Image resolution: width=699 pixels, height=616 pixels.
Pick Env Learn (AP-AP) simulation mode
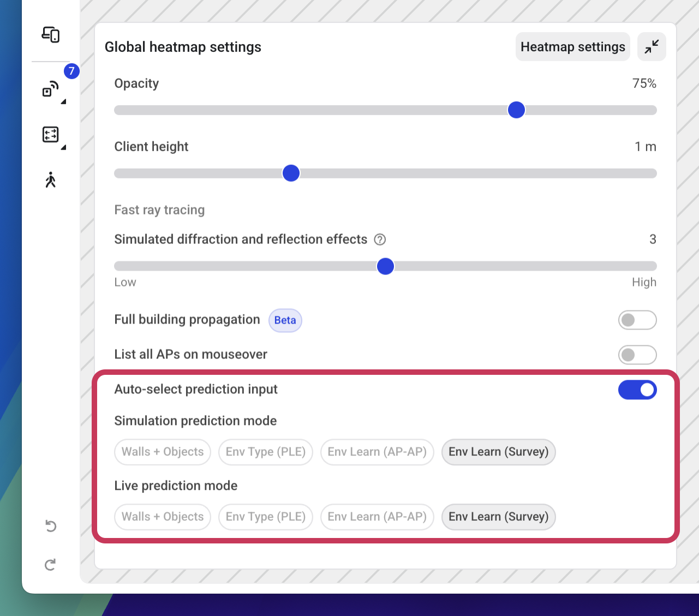(377, 452)
